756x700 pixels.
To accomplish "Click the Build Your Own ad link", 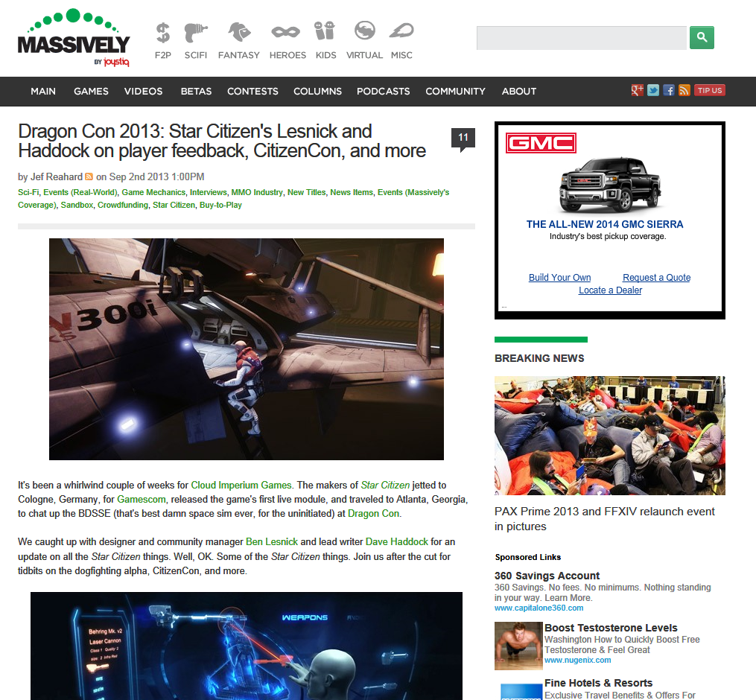I will click(559, 277).
